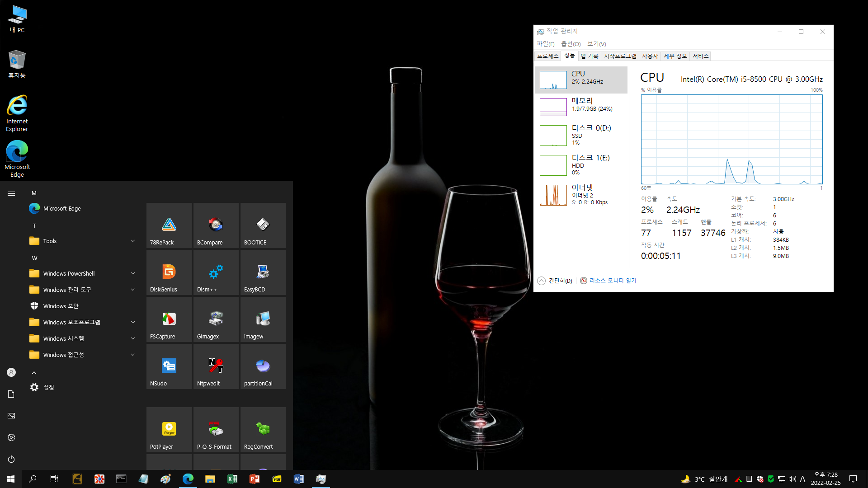This screenshot has width=868, height=488.
Task: Open weather widget showing 3°C 실안개
Action: [x=704, y=479]
